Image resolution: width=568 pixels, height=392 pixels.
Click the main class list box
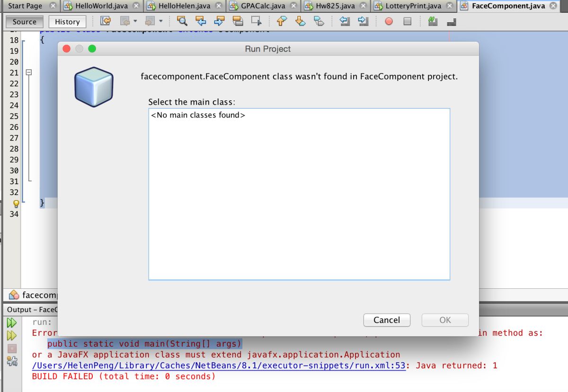[299, 194]
